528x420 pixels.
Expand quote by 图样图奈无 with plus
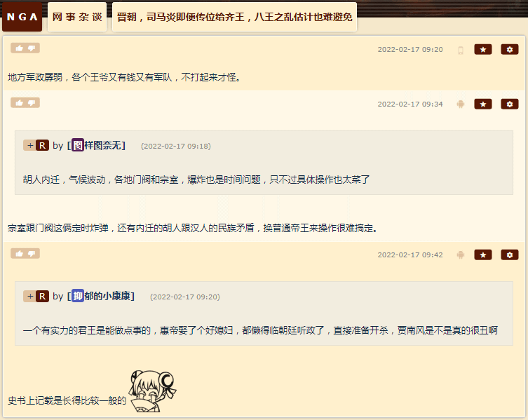coord(29,146)
